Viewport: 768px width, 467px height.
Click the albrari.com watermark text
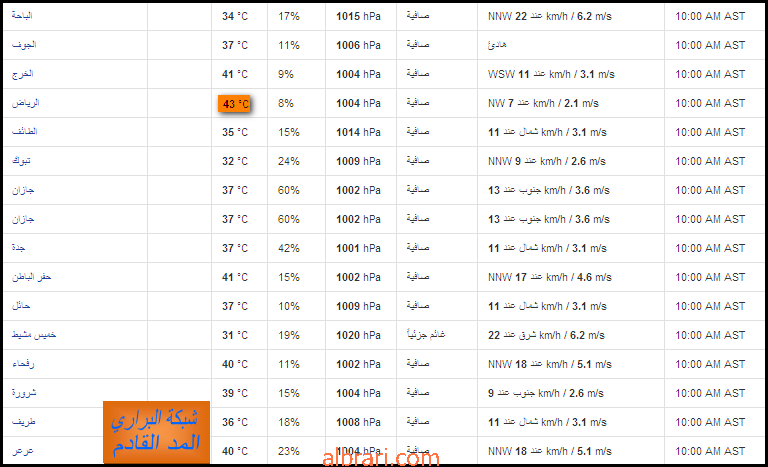381,459
